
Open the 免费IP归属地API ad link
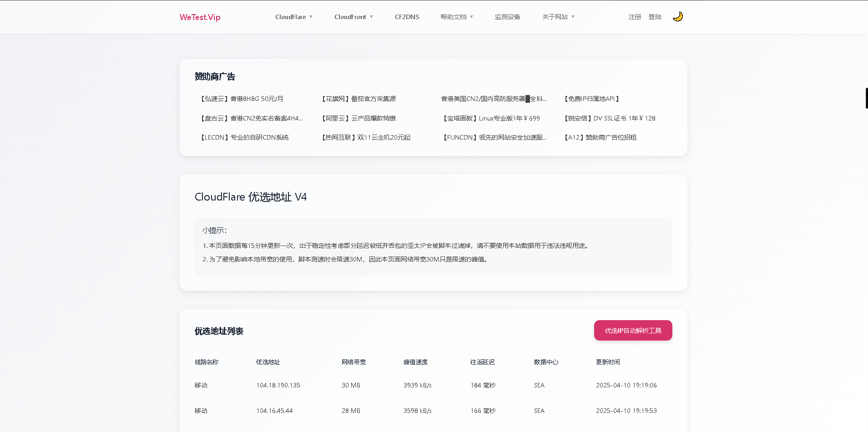tap(591, 99)
